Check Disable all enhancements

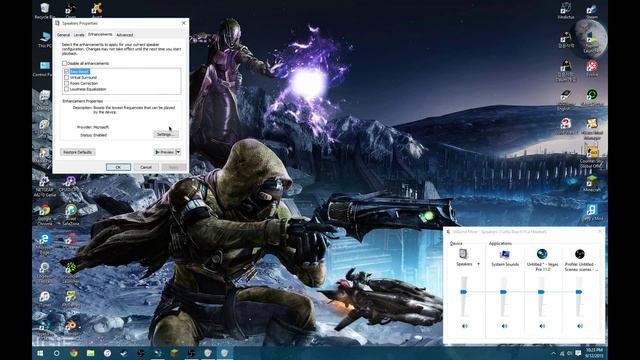[x=64, y=63]
